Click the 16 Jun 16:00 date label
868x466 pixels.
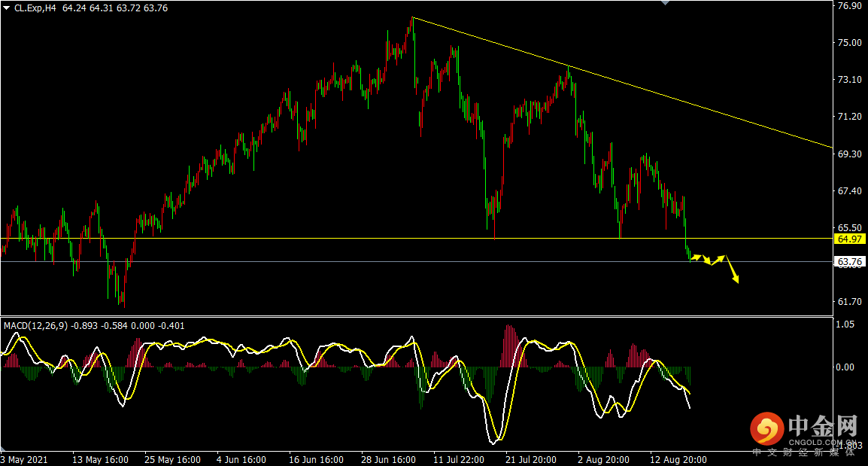316,460
